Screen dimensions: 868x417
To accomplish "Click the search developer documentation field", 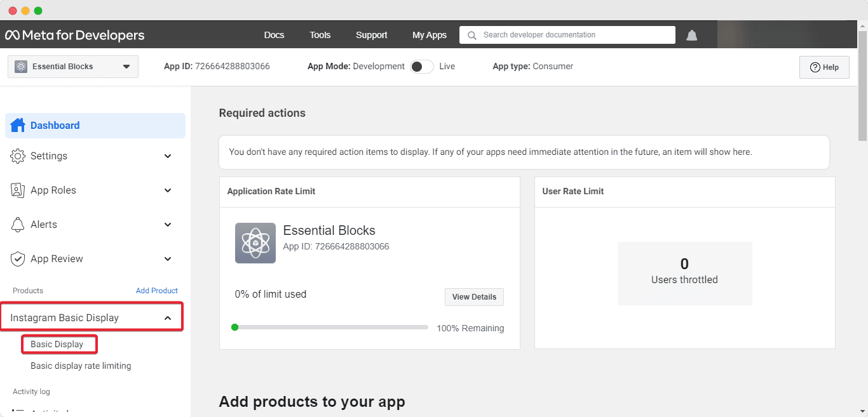I will click(567, 35).
